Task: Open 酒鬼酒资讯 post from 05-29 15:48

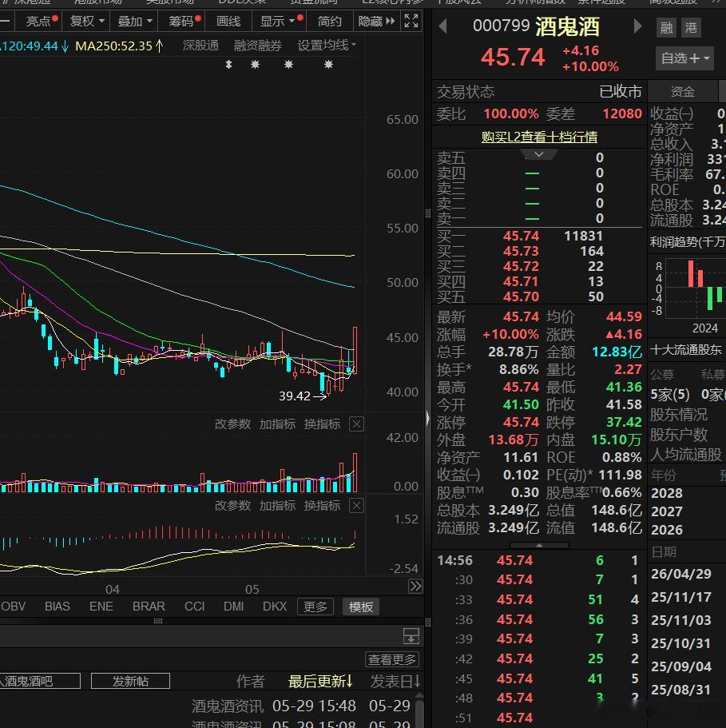Action: click(300, 706)
